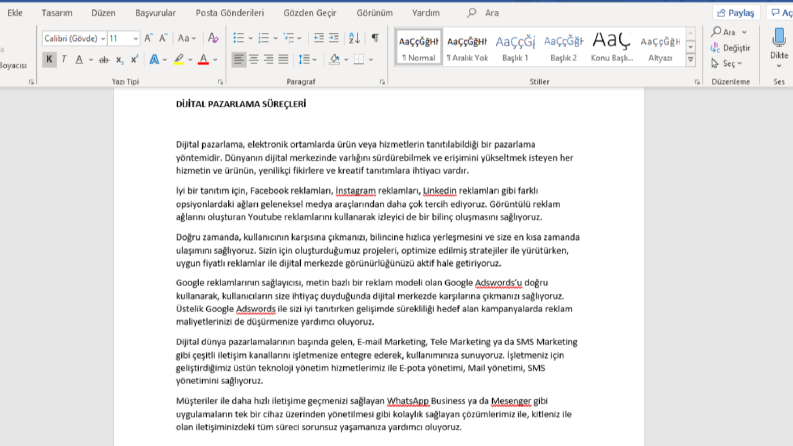The height and width of the screenshot is (446, 793).
Task: Click Değiştir in Düzenleme group
Action: point(730,48)
